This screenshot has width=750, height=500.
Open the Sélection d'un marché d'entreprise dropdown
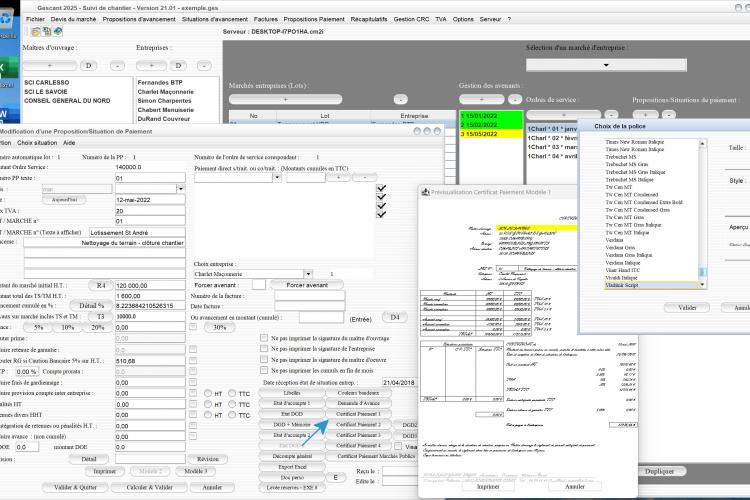606,65
